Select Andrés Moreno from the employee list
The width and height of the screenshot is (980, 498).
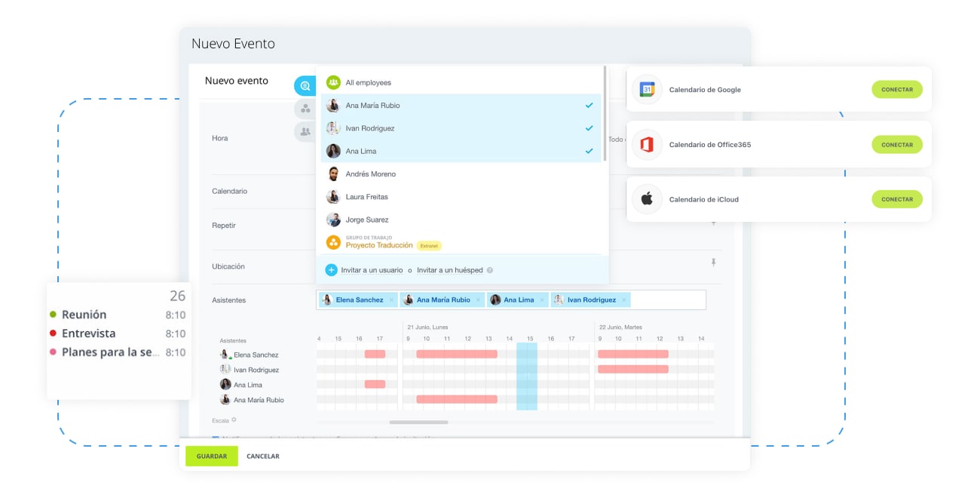coord(370,174)
